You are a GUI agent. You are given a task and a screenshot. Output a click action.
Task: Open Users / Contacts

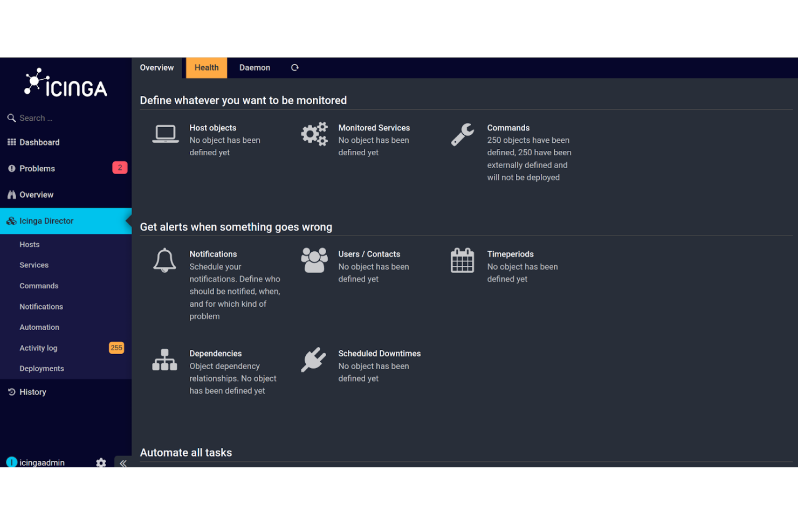point(369,254)
